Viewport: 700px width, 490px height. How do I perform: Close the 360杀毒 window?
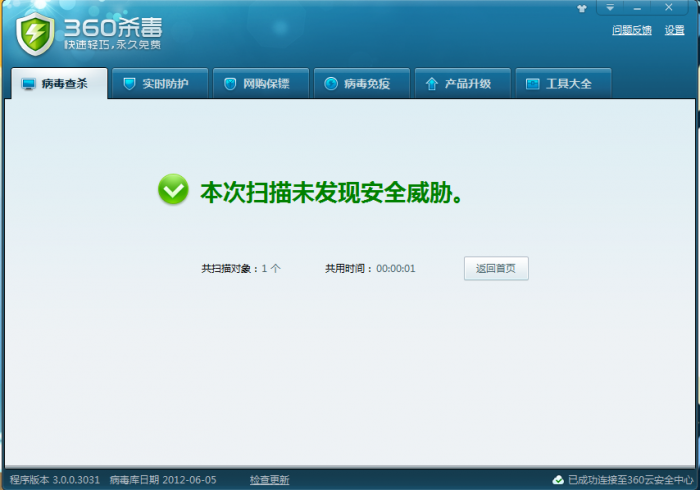point(668,8)
